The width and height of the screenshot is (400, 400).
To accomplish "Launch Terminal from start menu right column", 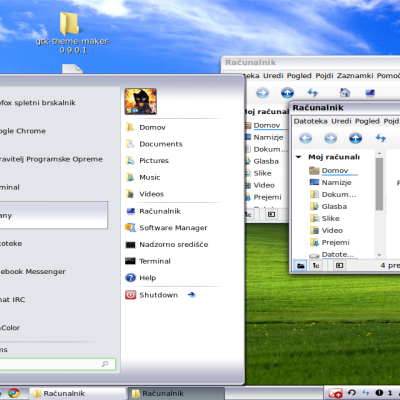I will (148, 261).
